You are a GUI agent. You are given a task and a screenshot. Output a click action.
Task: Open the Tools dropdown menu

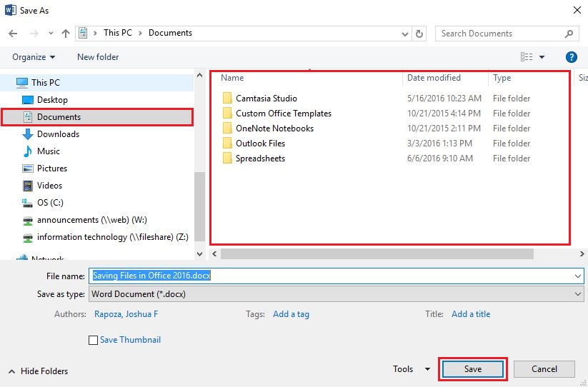tap(412, 369)
